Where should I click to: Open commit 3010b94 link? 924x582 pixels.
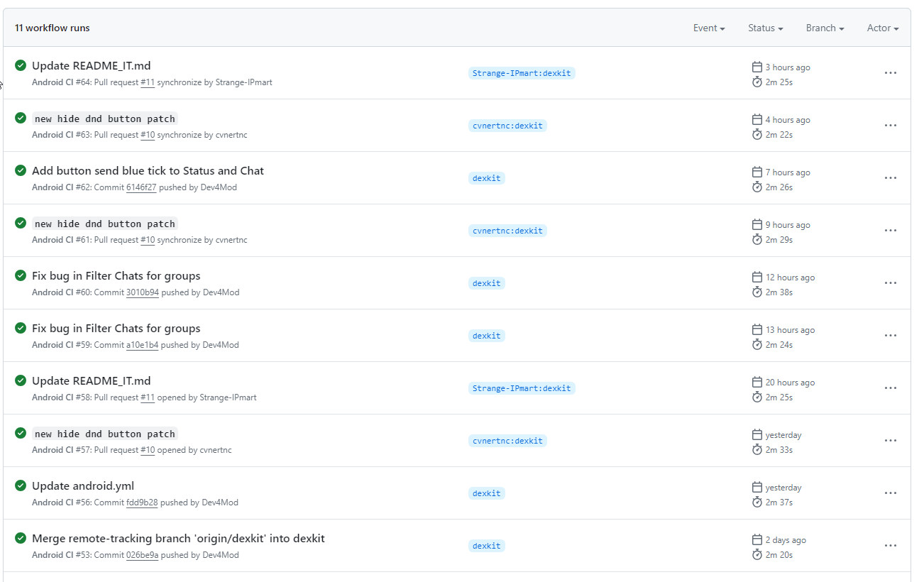point(142,292)
